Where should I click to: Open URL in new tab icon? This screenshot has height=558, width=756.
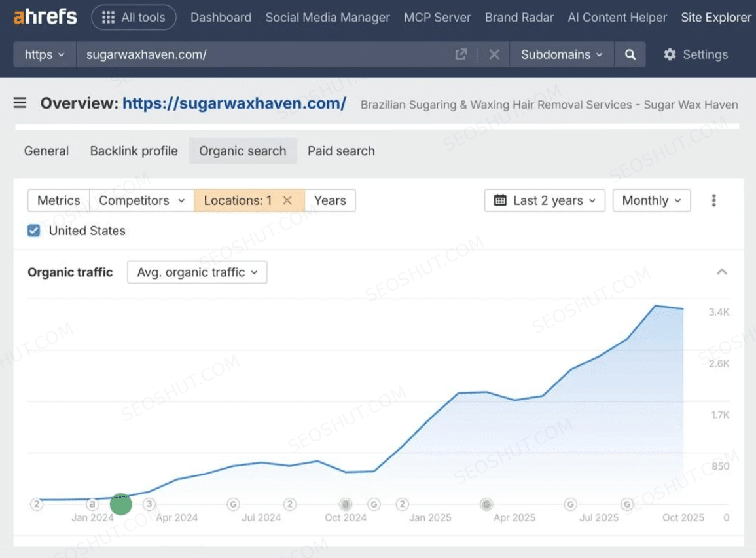[461, 54]
